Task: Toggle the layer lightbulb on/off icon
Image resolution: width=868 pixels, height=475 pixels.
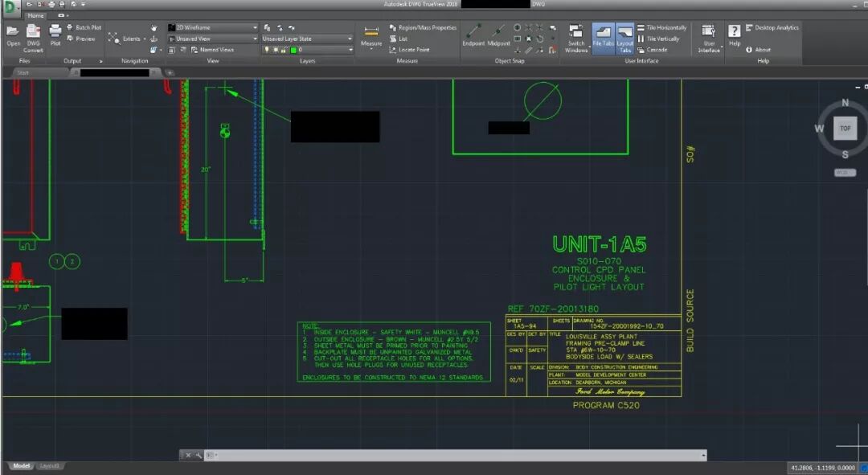Action: tap(268, 50)
